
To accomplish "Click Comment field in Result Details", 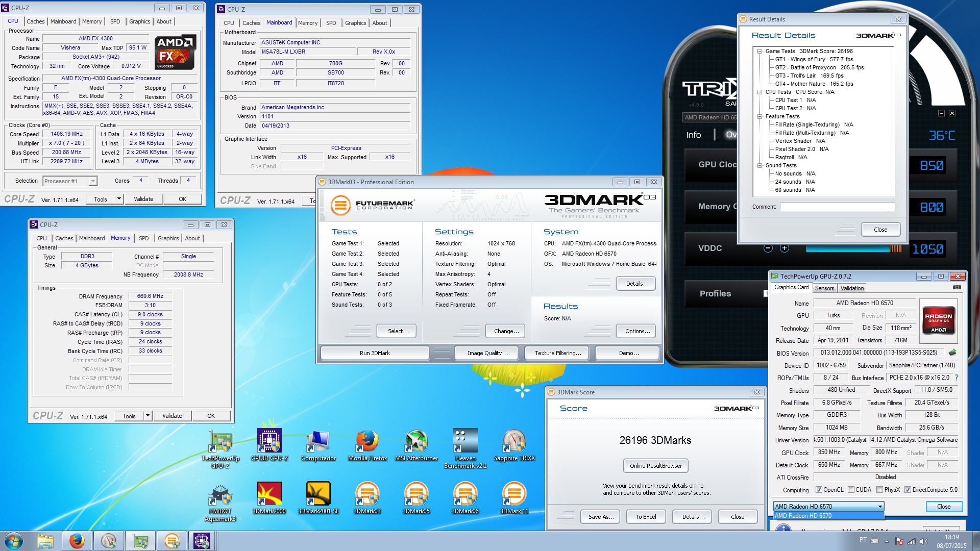I will tap(837, 207).
